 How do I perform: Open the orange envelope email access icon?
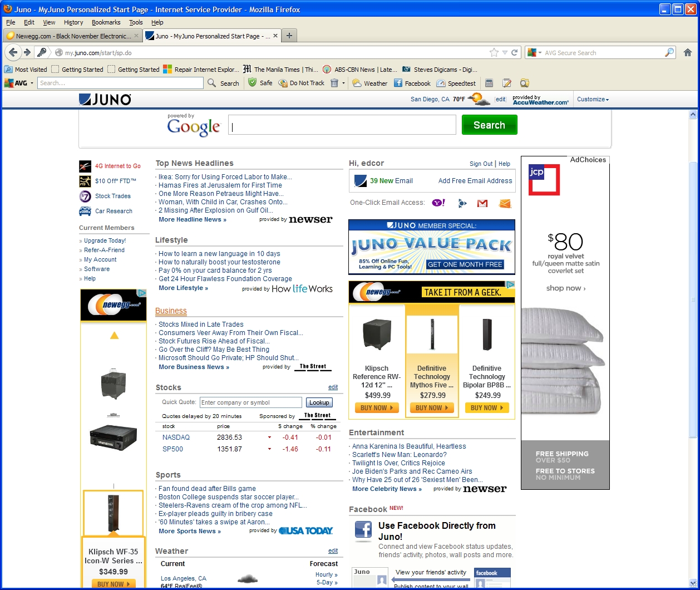(x=505, y=203)
